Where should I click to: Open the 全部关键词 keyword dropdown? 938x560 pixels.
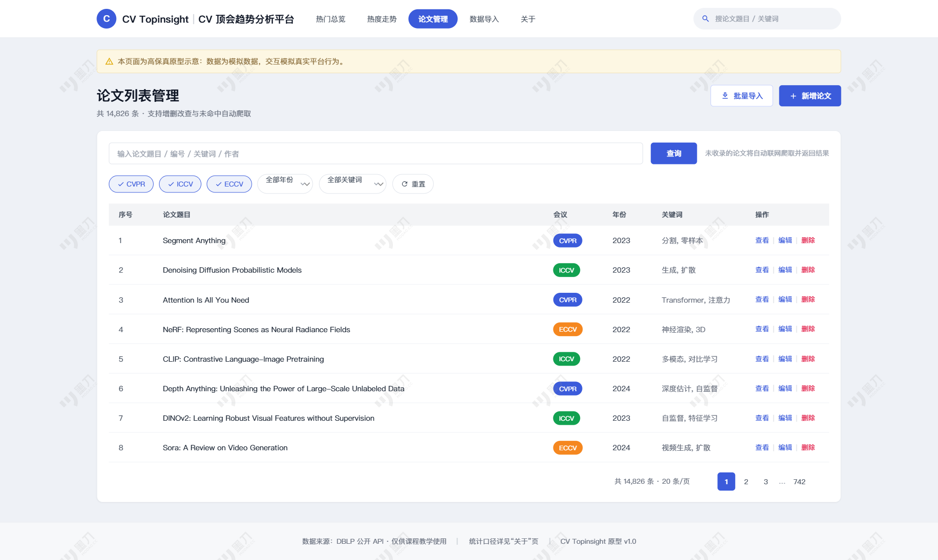(x=353, y=184)
